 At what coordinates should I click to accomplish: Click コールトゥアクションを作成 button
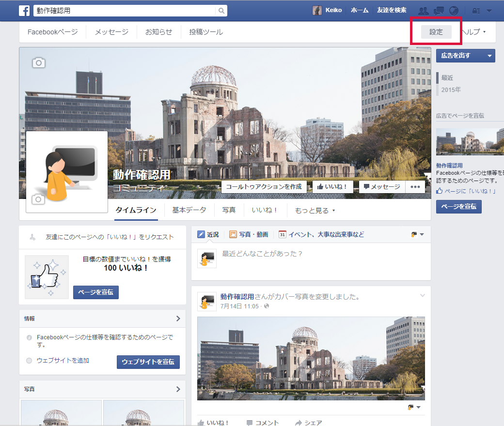264,187
